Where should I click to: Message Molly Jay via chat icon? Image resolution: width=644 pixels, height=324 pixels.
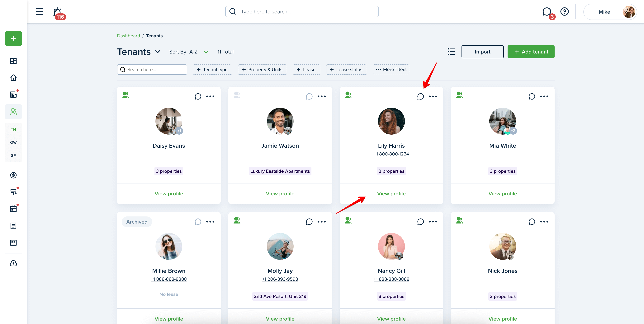309,222
